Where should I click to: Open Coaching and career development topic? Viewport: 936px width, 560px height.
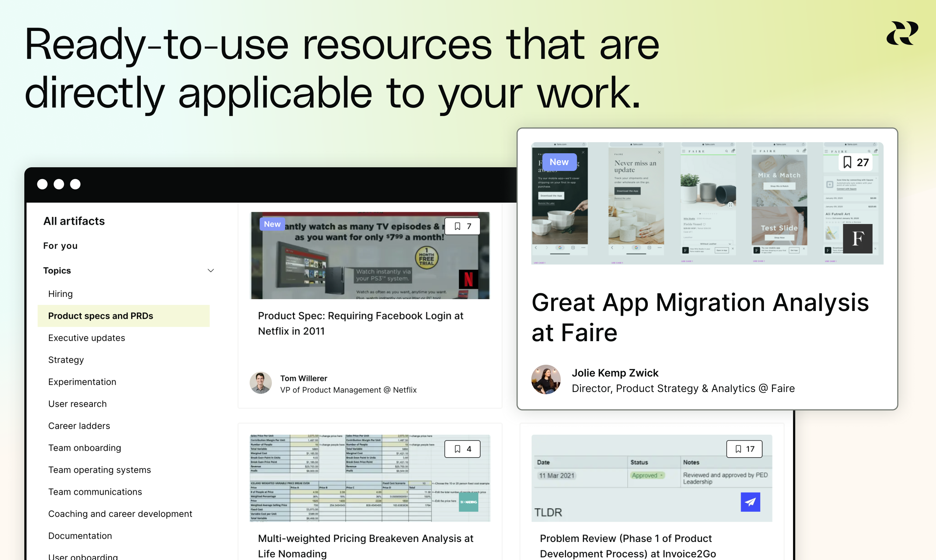120,514
